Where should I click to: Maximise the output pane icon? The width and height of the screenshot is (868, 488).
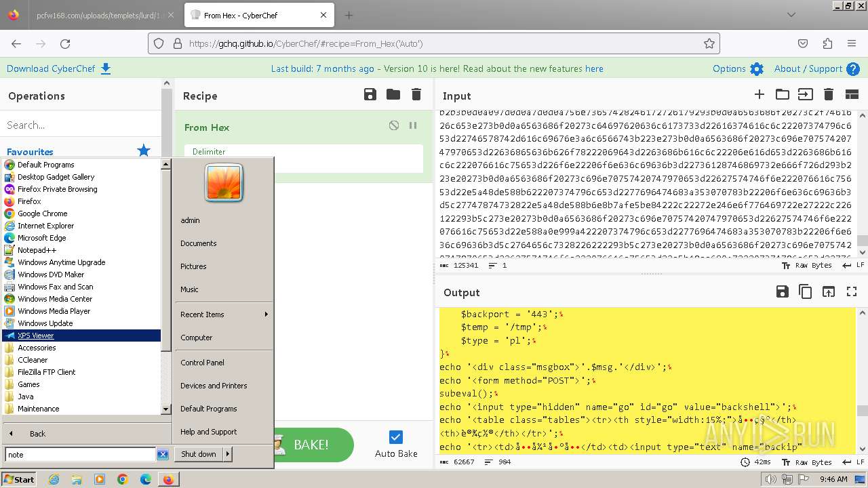(852, 291)
